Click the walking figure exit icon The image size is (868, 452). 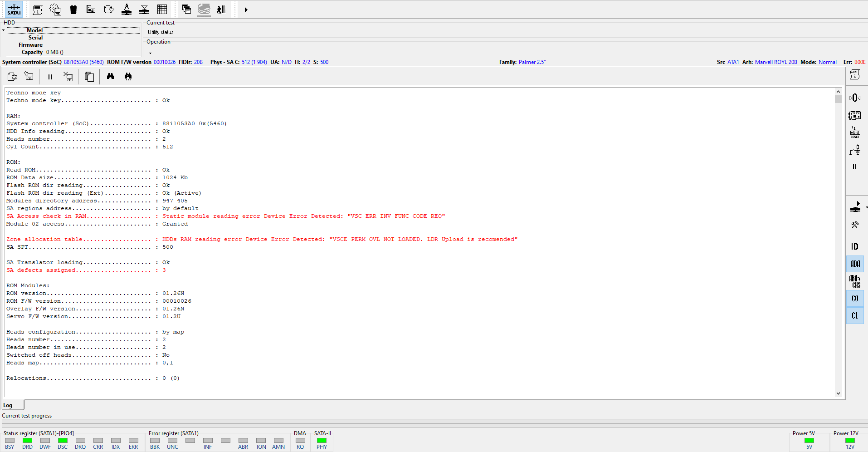click(221, 10)
